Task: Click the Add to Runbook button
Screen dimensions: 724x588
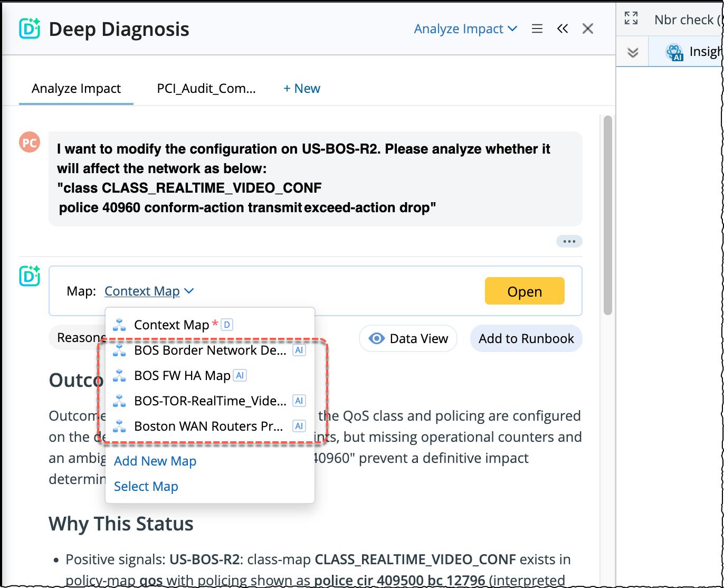Action: [x=526, y=338]
